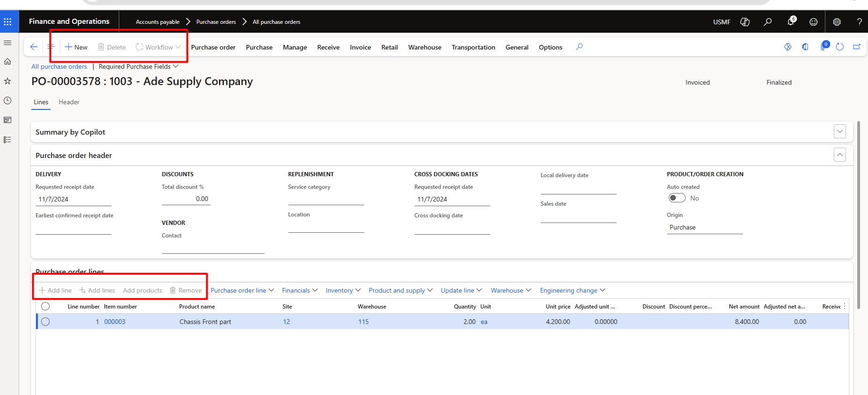
Task: Search the action pane magnifier icon
Action: tap(579, 47)
